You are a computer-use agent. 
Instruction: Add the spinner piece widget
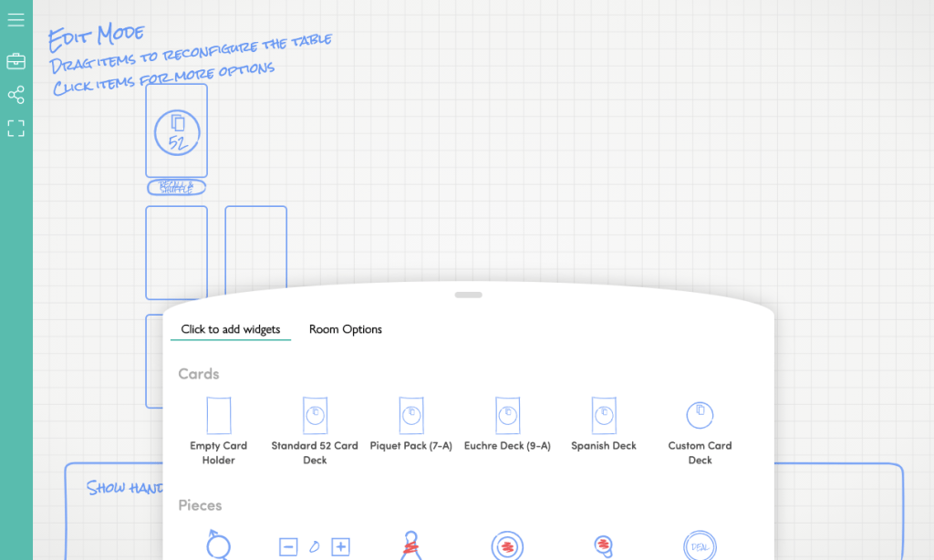point(218,545)
